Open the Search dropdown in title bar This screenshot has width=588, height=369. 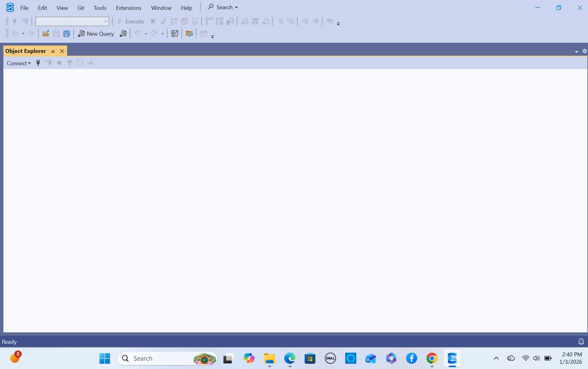point(223,7)
